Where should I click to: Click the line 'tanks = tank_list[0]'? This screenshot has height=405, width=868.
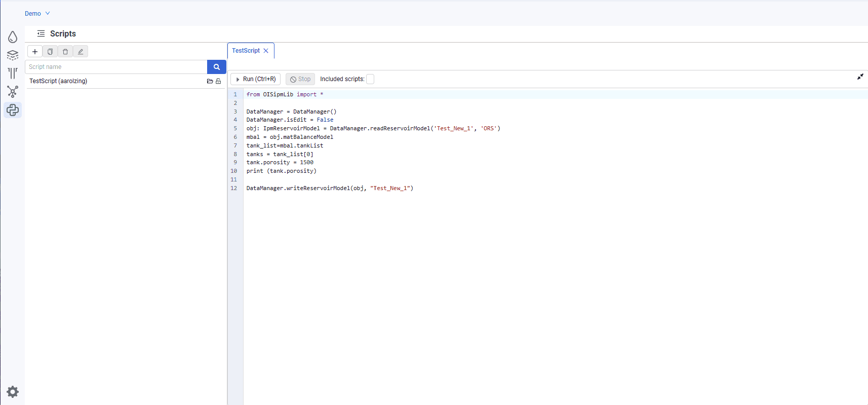click(x=280, y=154)
